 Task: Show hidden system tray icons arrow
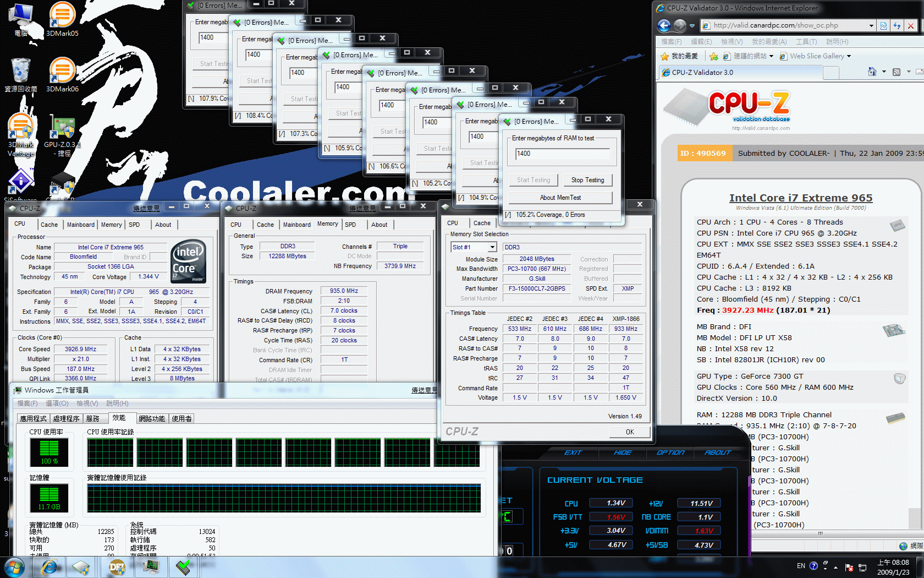click(x=835, y=567)
